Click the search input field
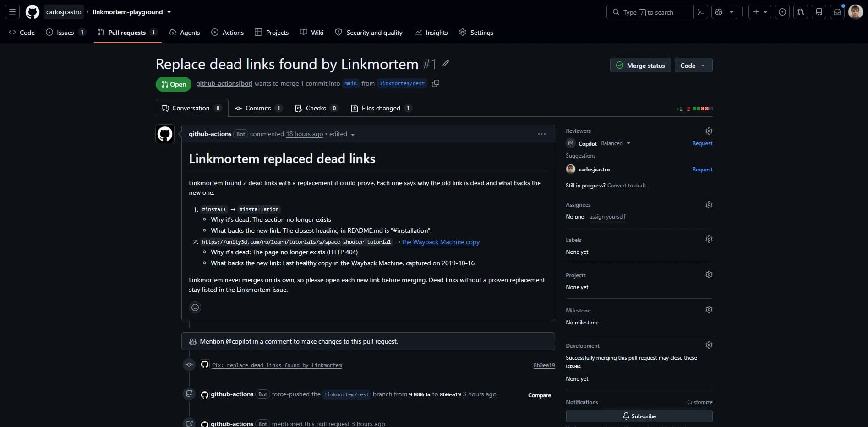The height and width of the screenshot is (427, 868). point(650,12)
